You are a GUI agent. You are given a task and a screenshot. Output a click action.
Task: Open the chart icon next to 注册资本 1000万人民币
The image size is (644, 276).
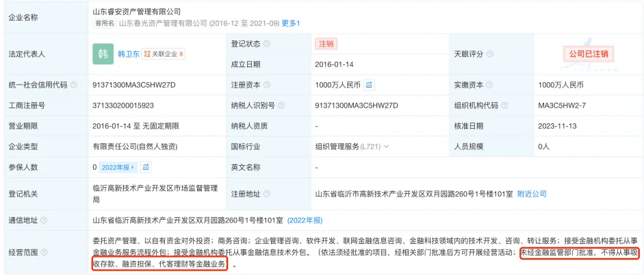click(x=368, y=85)
